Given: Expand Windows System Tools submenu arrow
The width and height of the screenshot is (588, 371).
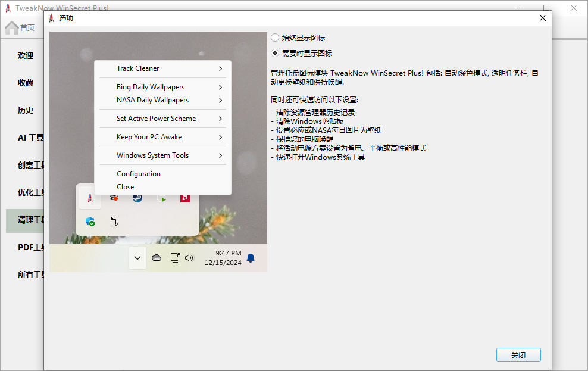Looking at the screenshot, I should 220,155.
